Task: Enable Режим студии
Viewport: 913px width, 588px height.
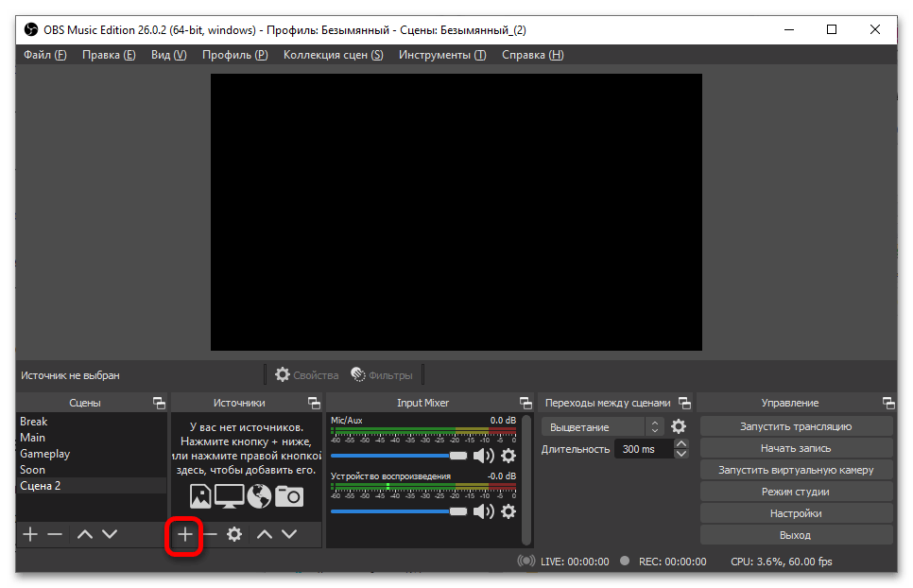Action: click(x=796, y=492)
